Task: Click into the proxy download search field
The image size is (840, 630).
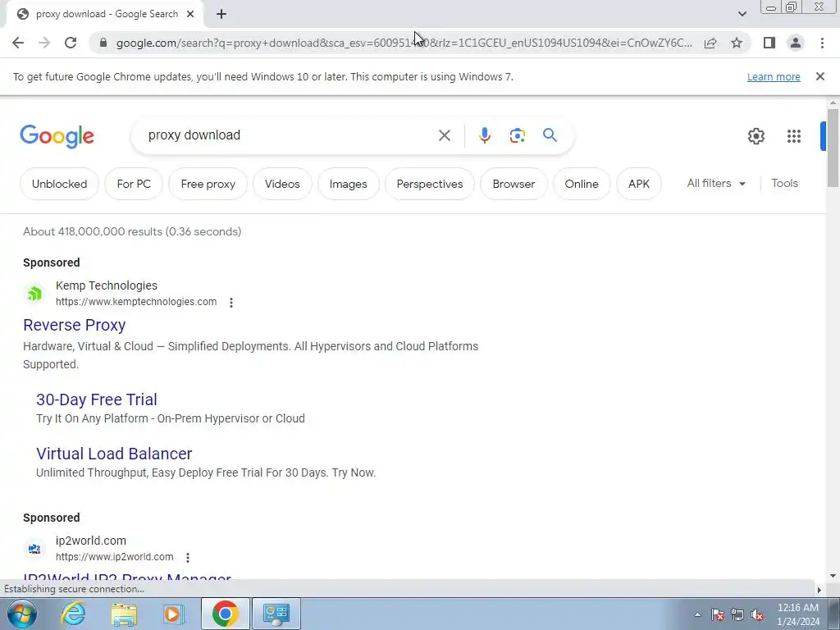Action: (x=290, y=135)
